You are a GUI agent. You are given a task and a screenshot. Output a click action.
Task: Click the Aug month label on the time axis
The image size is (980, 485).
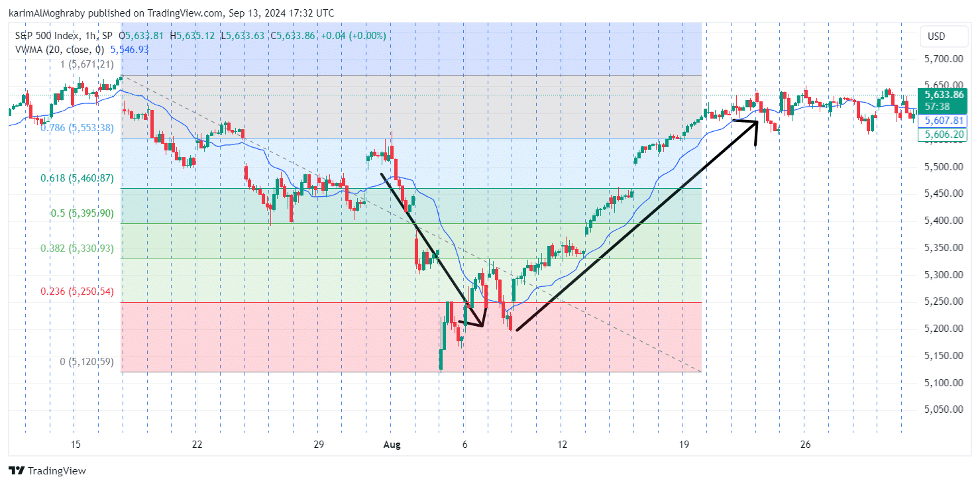pyautogui.click(x=392, y=444)
